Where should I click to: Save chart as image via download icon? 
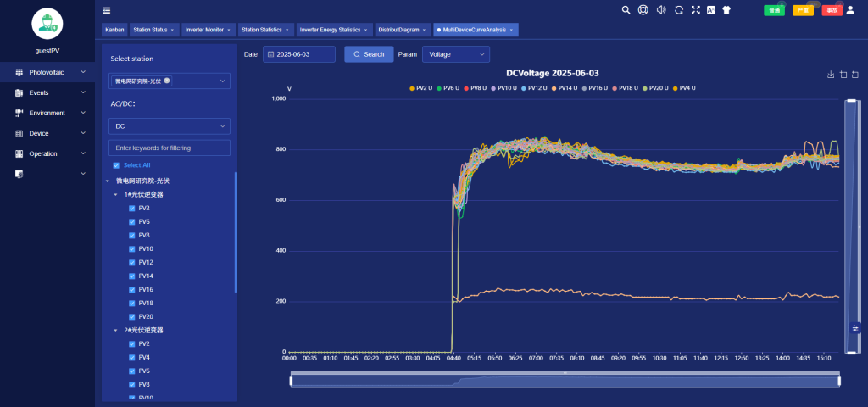pyautogui.click(x=831, y=75)
